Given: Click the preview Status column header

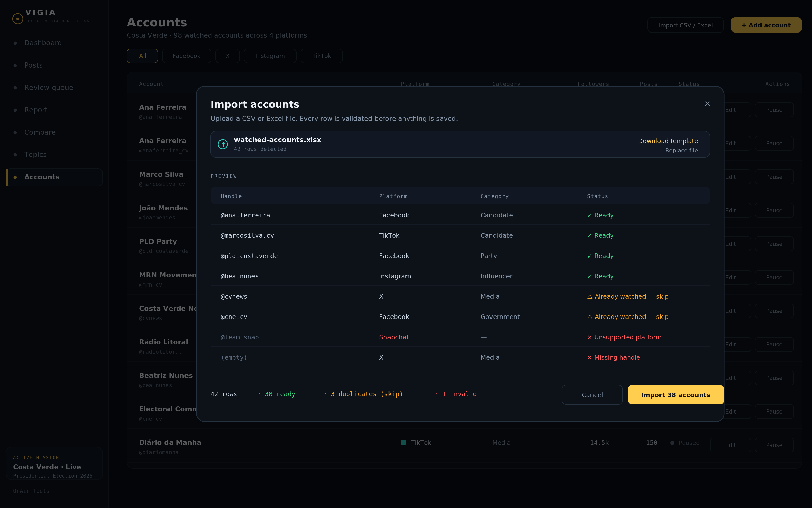Looking at the screenshot, I should tap(597, 196).
